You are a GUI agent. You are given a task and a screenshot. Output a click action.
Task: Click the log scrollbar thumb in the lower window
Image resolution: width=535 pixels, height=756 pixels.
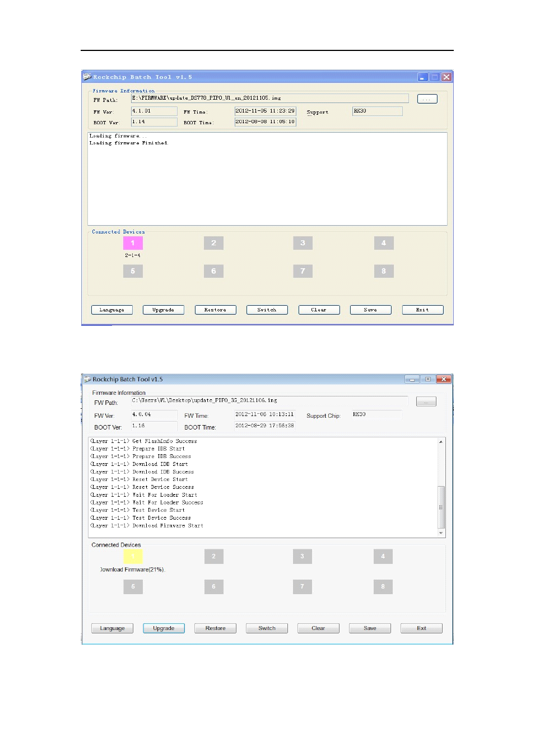pyautogui.click(x=441, y=507)
